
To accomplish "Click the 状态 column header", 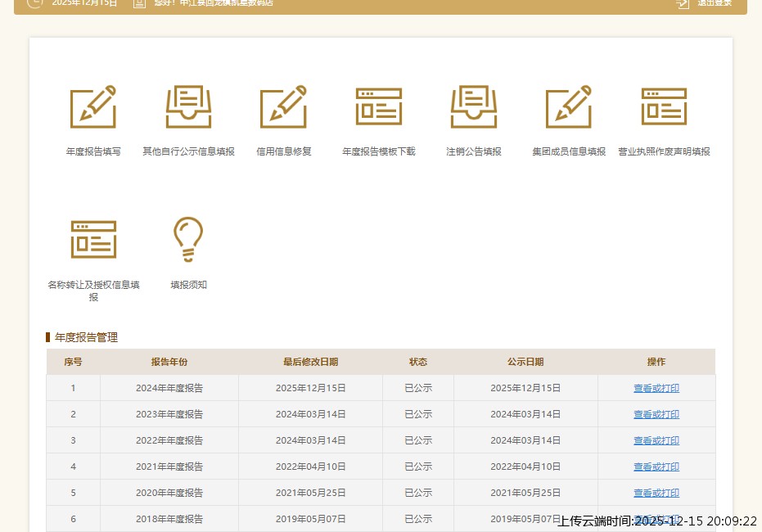I will [x=417, y=362].
